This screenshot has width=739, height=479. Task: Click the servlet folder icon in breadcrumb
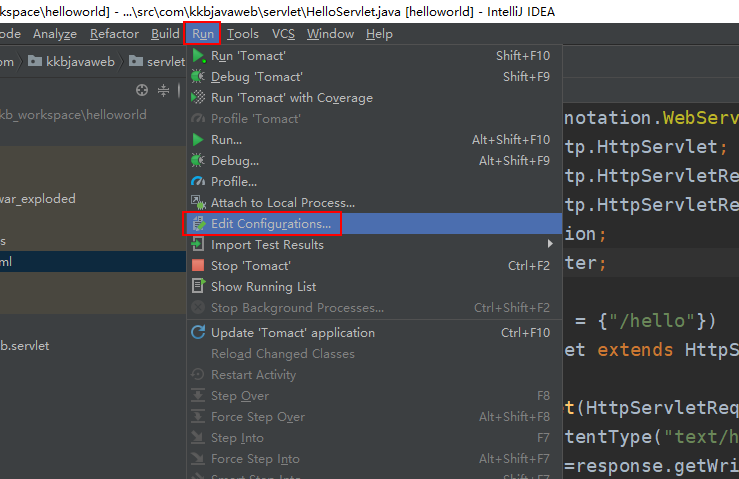[136, 61]
